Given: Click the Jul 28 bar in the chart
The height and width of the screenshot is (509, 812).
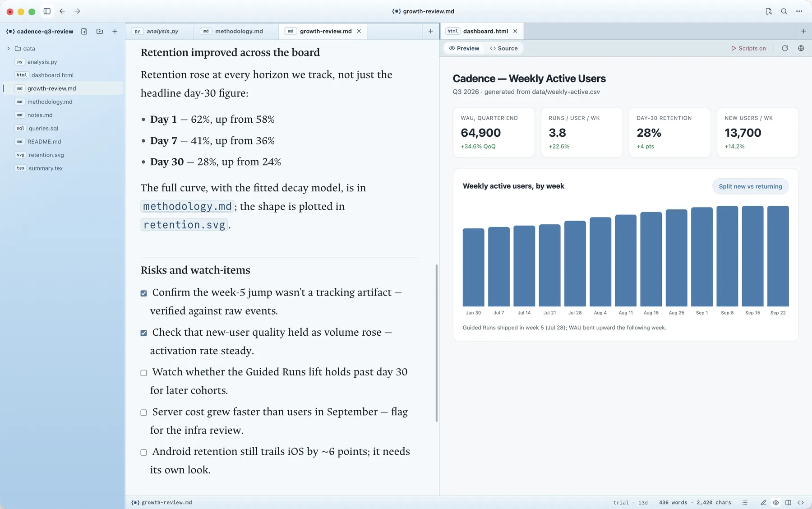Looking at the screenshot, I should (x=575, y=264).
